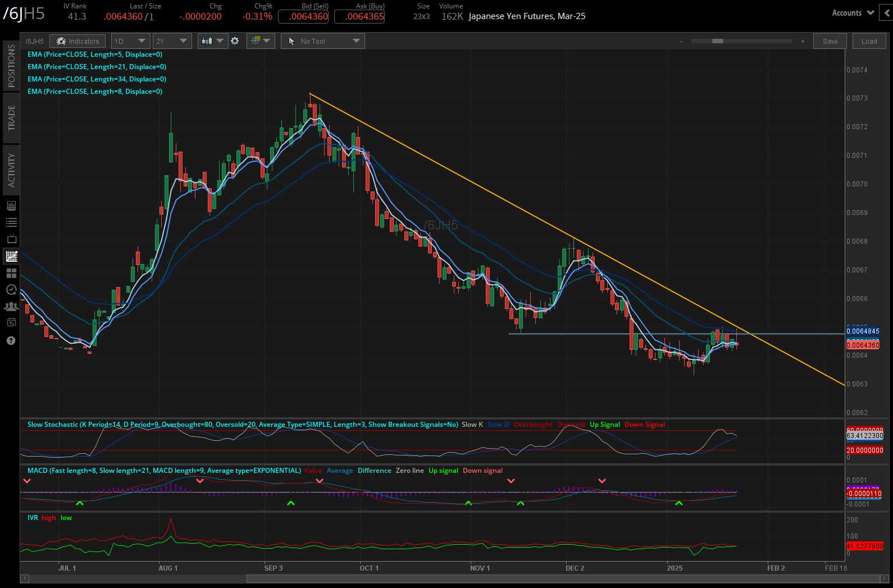Expand the No Tool drawing dropdown
The height and width of the screenshot is (588, 893).
point(322,41)
